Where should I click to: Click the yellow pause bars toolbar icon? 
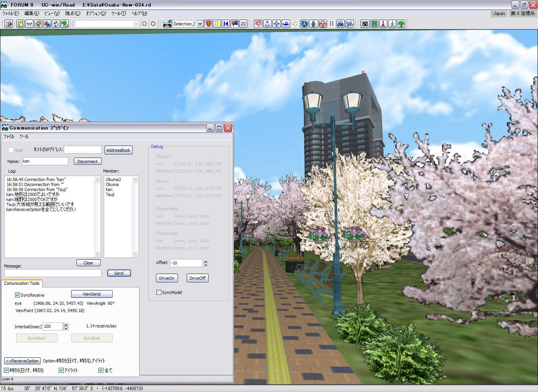click(x=217, y=24)
